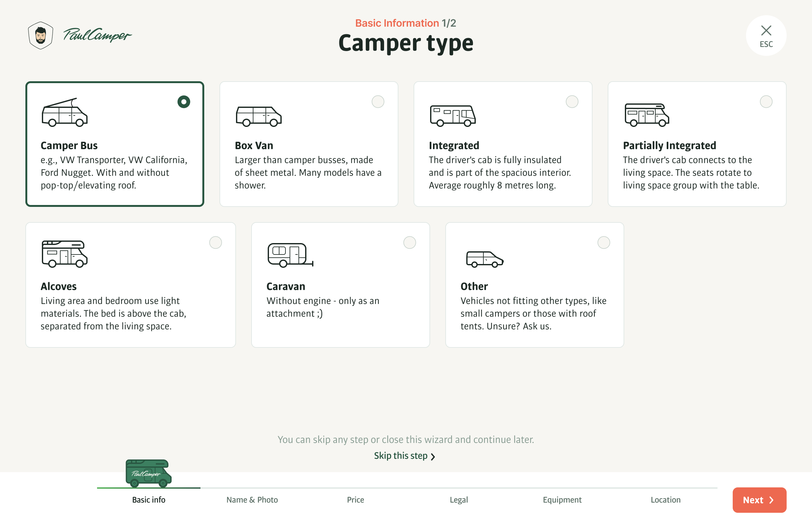This screenshot has width=812, height=528.
Task: Select the Integrated radio button
Action: (572, 102)
